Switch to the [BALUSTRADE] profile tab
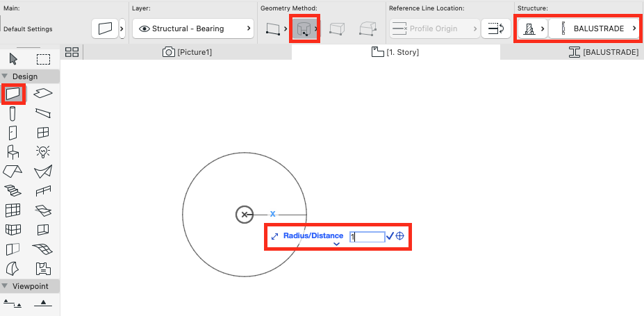The width and height of the screenshot is (644, 316). coord(604,52)
